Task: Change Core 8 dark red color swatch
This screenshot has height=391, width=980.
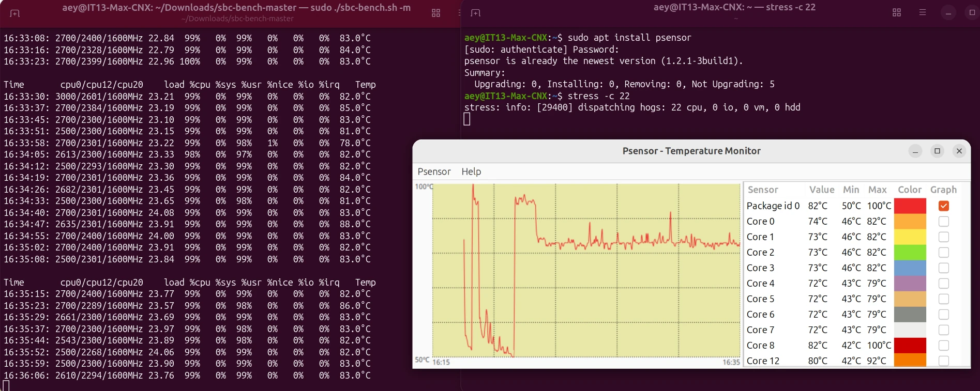Action: click(910, 345)
